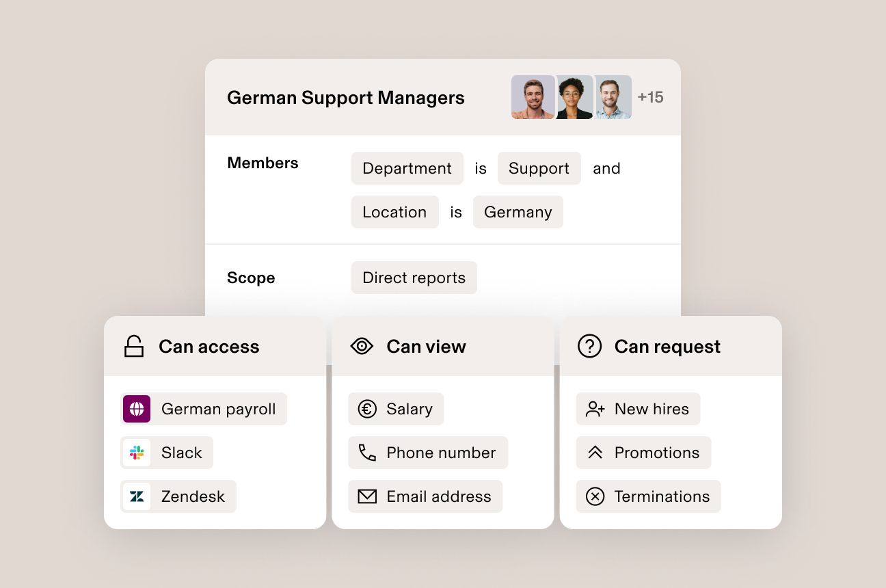Open the Support value selector
This screenshot has height=588, width=886.
point(539,168)
